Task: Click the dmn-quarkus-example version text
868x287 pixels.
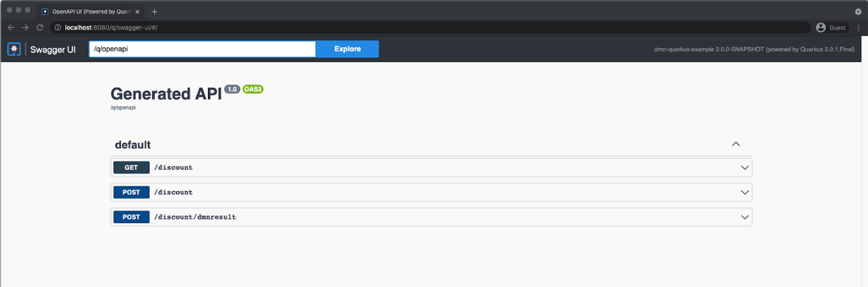Action: click(x=754, y=49)
